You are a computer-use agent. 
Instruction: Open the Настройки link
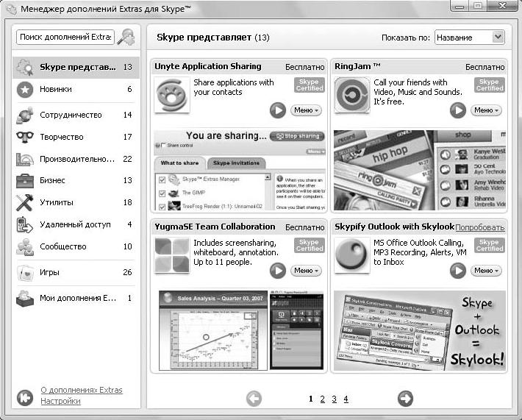[60, 401]
